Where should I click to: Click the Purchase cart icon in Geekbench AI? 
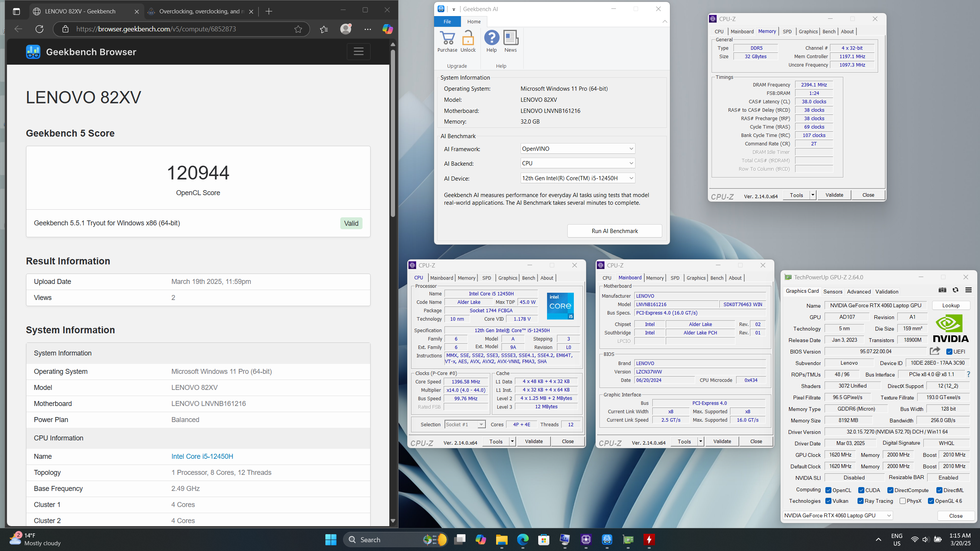pyautogui.click(x=447, y=38)
